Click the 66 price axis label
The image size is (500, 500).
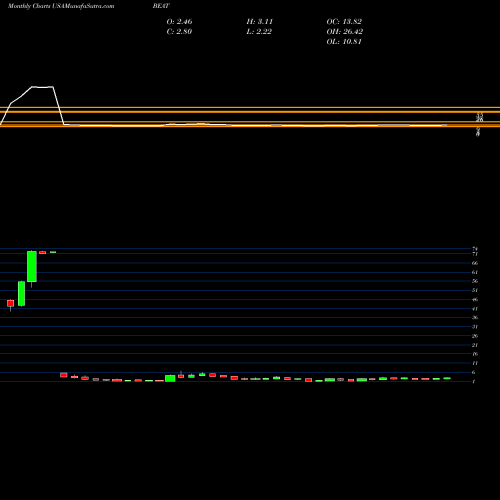(x=475, y=263)
